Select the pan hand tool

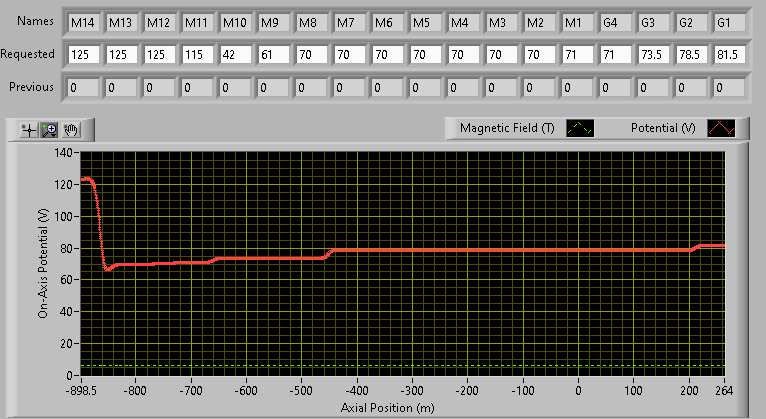(x=71, y=130)
